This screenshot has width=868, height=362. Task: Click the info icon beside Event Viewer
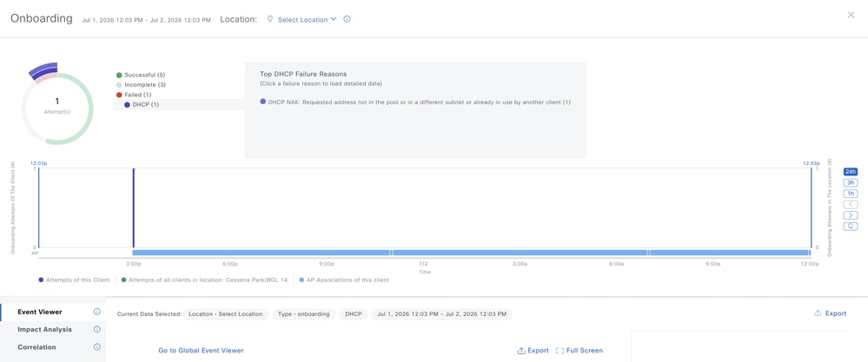pos(96,312)
